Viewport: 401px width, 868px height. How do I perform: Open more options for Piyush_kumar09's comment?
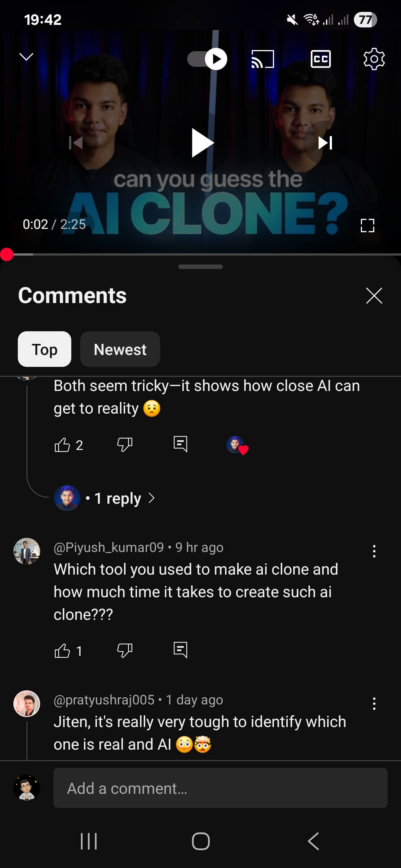coord(374,551)
